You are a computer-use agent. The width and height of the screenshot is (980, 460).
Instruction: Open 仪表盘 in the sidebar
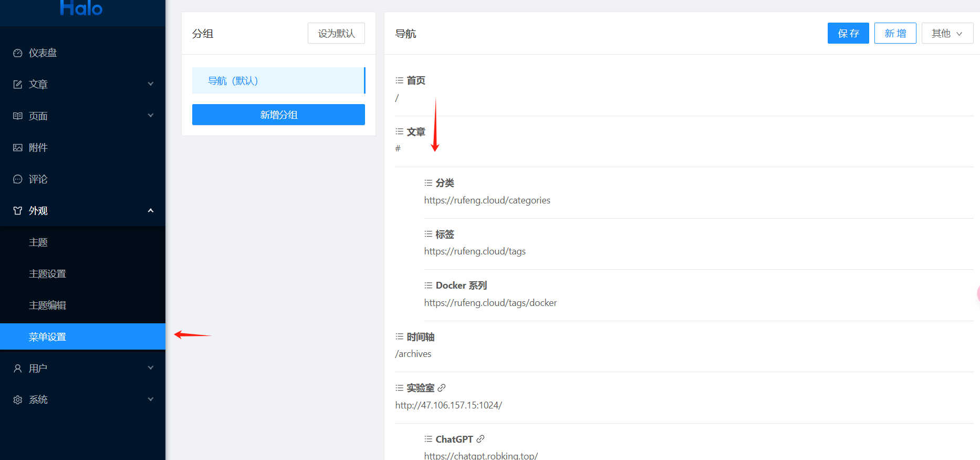[82, 53]
